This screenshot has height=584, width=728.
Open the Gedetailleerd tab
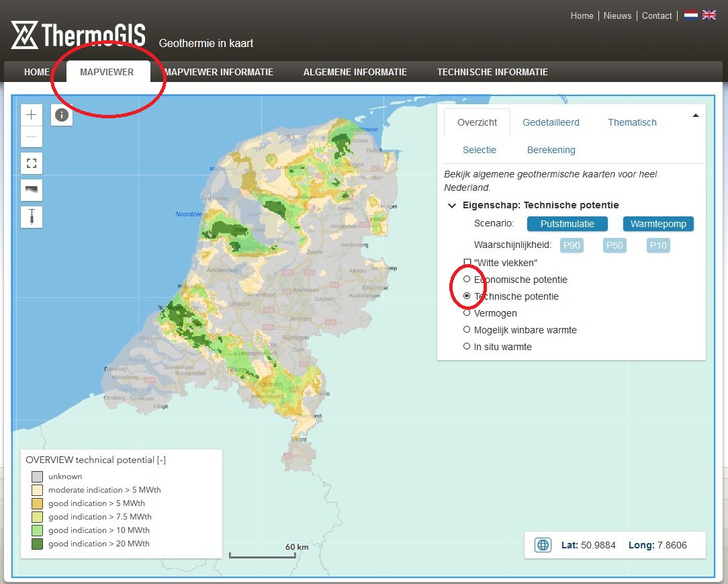tap(551, 122)
